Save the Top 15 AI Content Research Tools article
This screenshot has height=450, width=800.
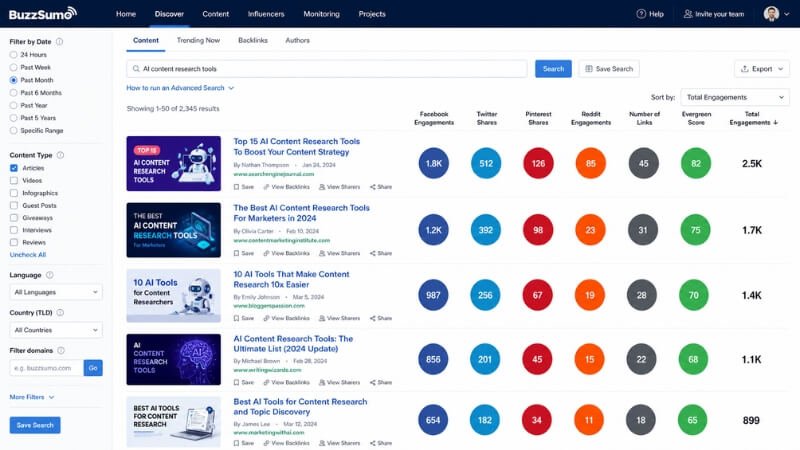pos(244,187)
